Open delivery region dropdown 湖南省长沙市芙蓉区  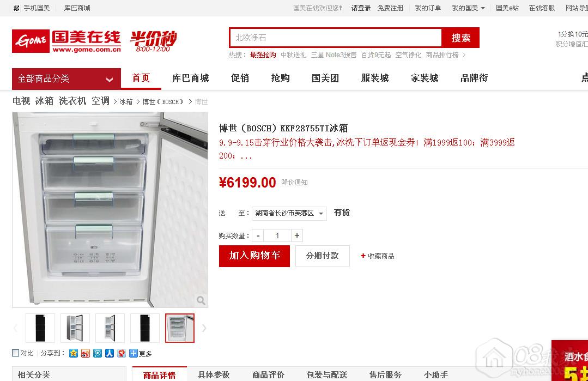coord(289,213)
